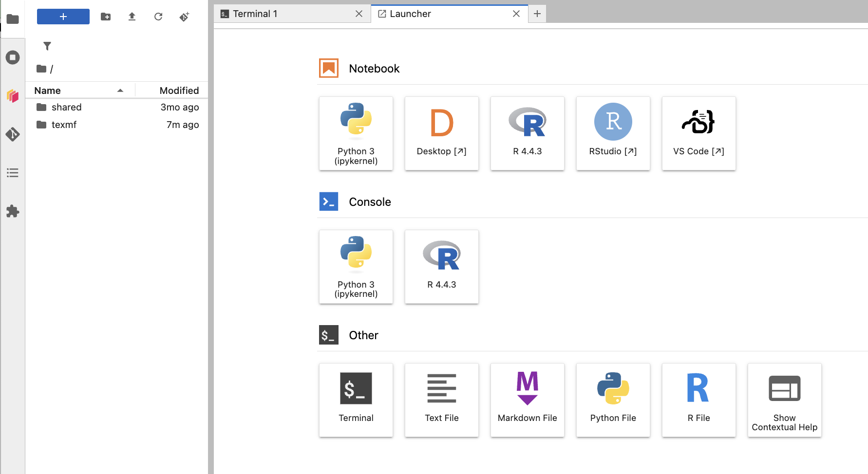
Task: Launch a Python 3 (ipykernel) notebook
Action: (x=356, y=133)
